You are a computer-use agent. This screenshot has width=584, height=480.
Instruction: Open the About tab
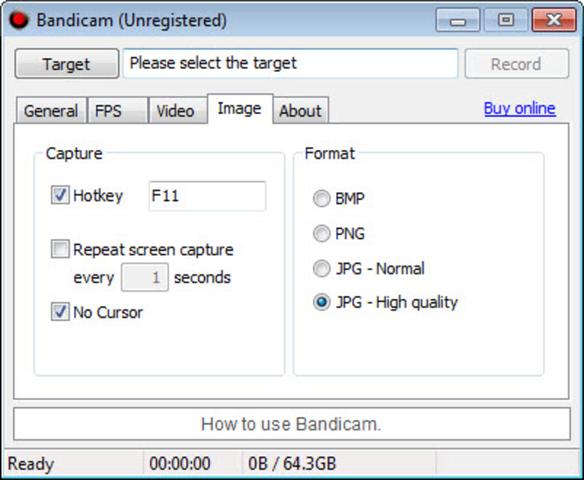click(300, 111)
